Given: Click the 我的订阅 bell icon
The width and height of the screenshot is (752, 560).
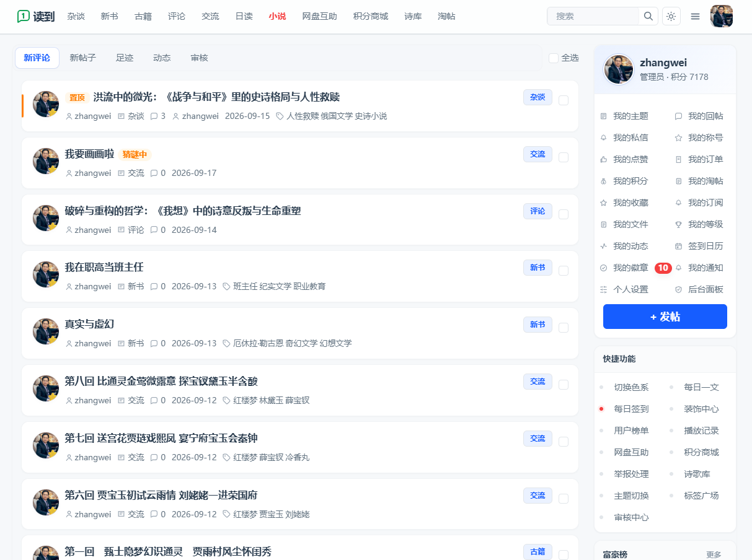Looking at the screenshot, I should coord(678,203).
